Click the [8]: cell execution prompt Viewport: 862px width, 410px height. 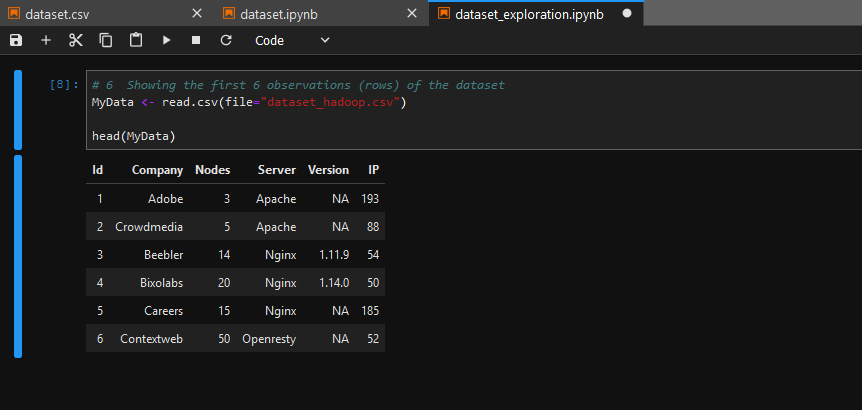64,85
